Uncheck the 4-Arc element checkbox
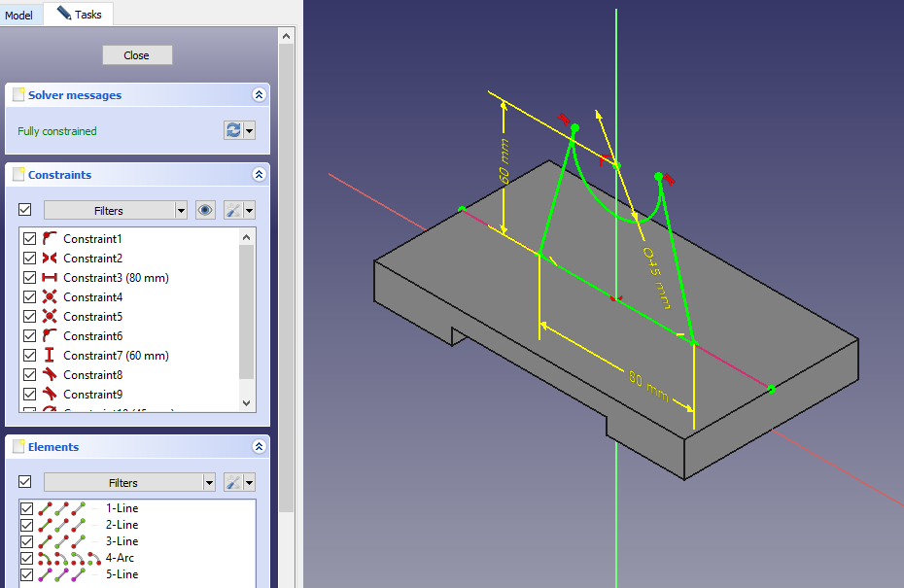904x588 pixels. coord(27,558)
